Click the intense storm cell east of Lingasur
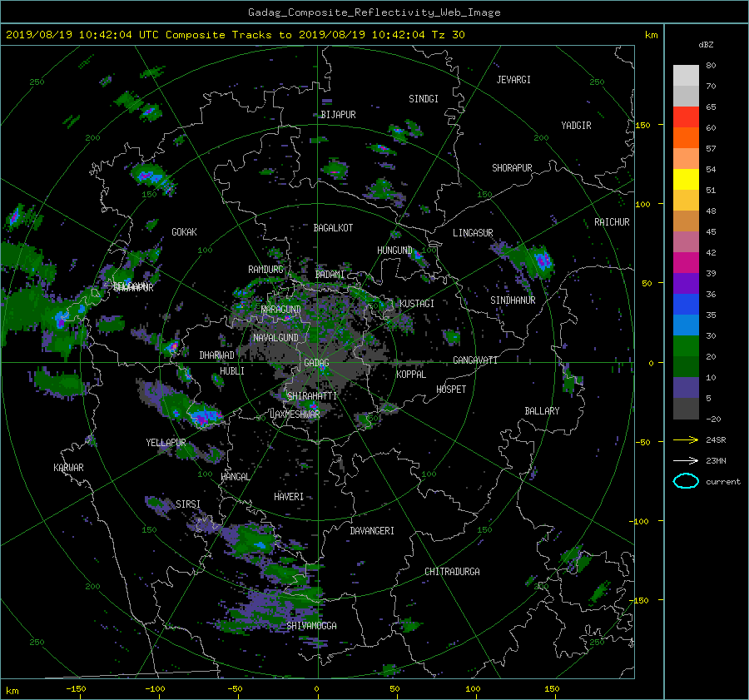 click(x=542, y=261)
